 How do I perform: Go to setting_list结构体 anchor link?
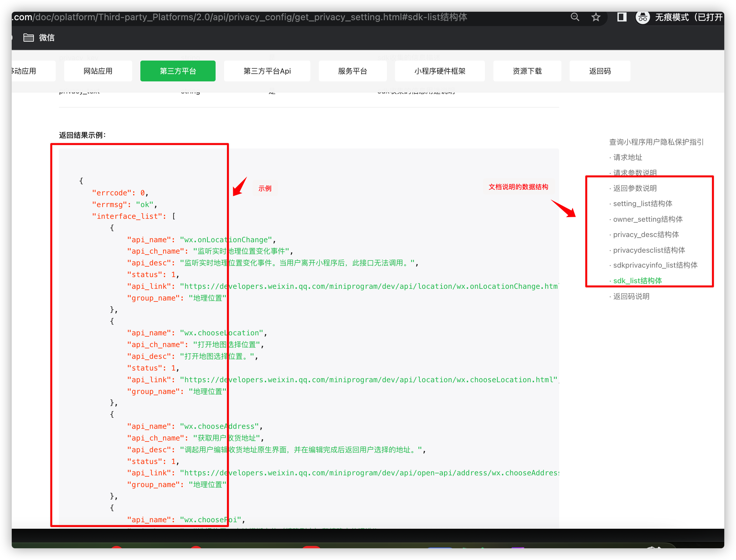point(642,204)
